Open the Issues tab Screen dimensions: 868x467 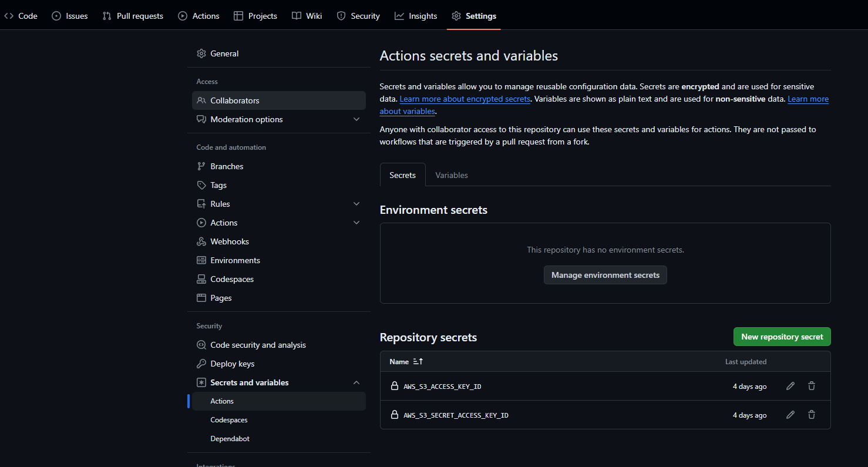click(x=70, y=16)
